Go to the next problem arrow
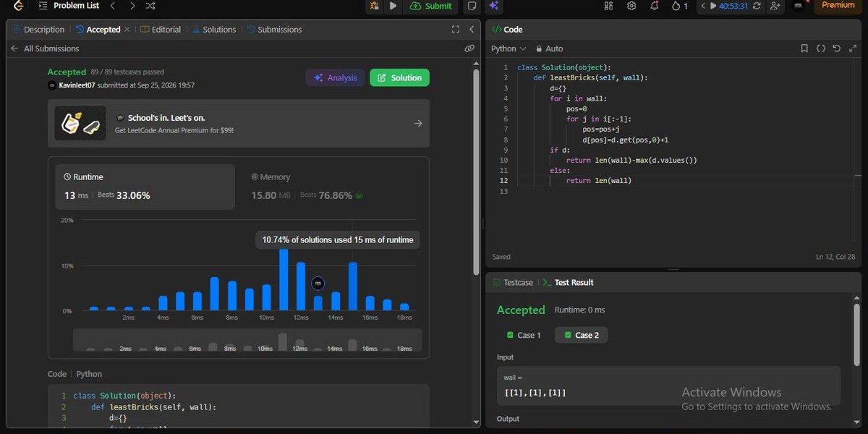Viewport: 868px width, 434px height. click(x=132, y=6)
